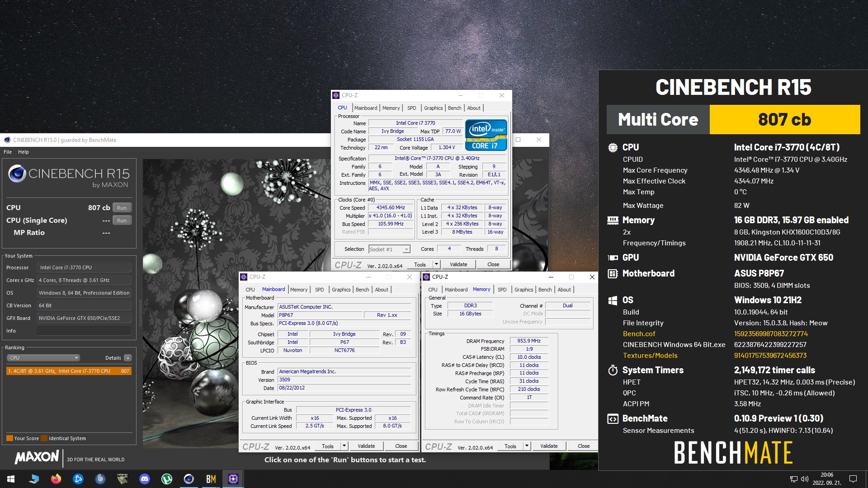Run the CPU Single Core test

click(x=122, y=221)
